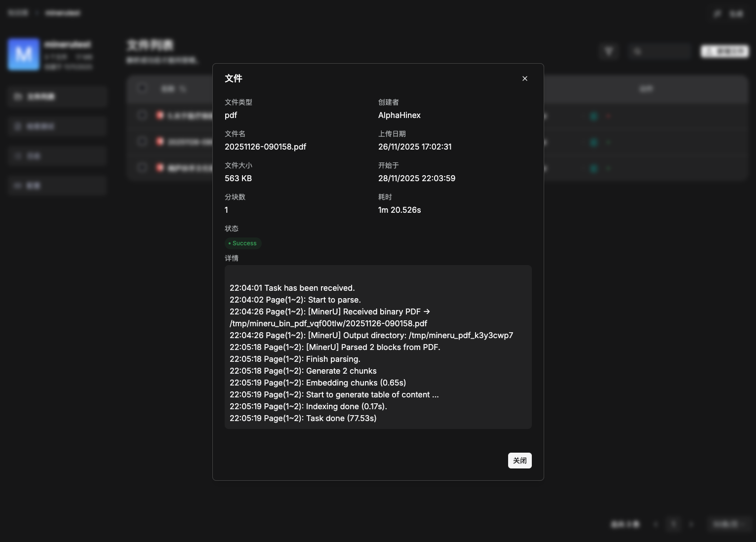Click the 关闭 button in the dialog
The width and height of the screenshot is (756, 542).
519,461
